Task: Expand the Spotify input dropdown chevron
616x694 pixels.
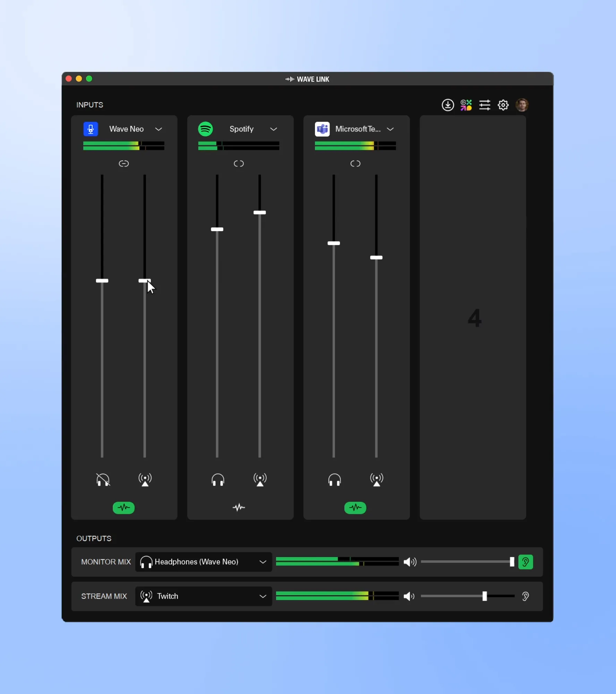Action: (x=274, y=129)
